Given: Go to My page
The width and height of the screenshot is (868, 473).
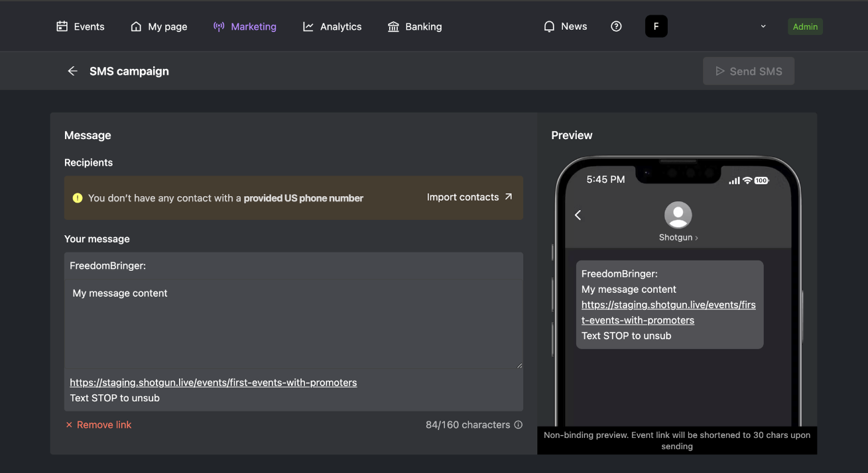Looking at the screenshot, I should pyautogui.click(x=159, y=26).
